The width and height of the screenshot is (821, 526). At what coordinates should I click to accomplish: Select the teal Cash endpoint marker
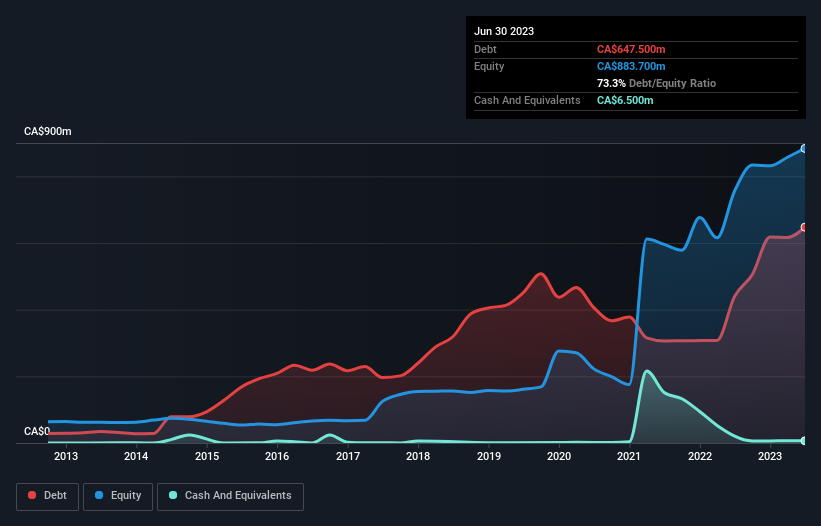(x=804, y=441)
